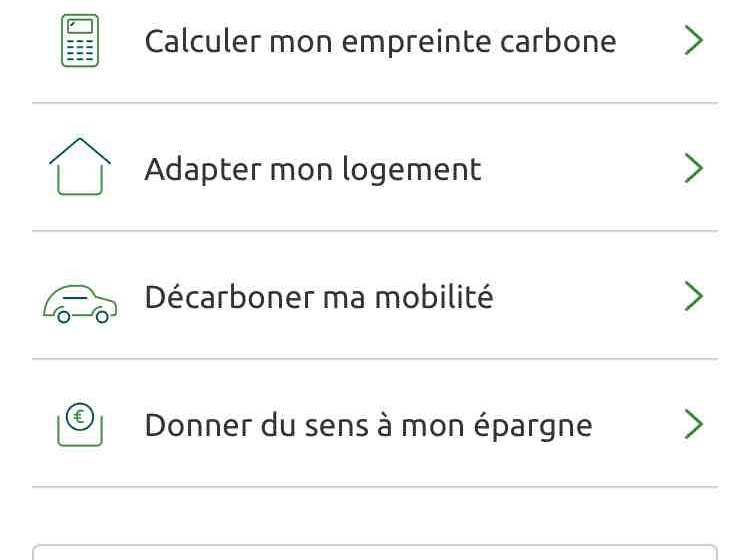This screenshot has width=750, height=560.
Task: Tap the roof of the green house icon
Action: click(80, 148)
